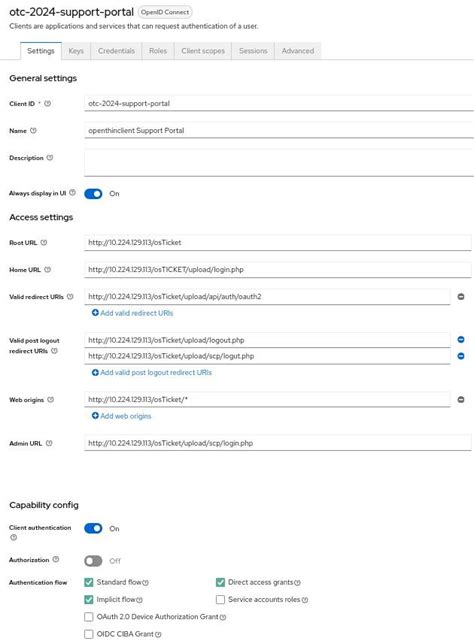
Task: Click Add valid redirect URIs link
Action: [133, 313]
